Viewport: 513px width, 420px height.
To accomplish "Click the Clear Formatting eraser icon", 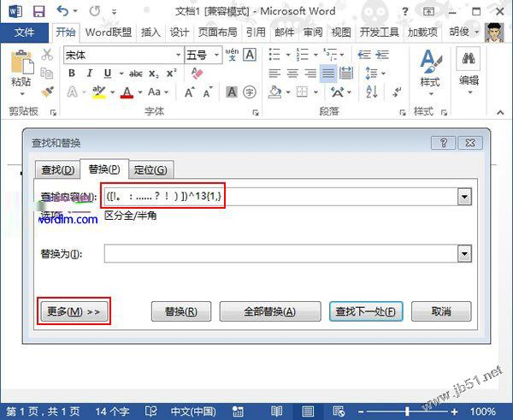I will tap(198, 74).
